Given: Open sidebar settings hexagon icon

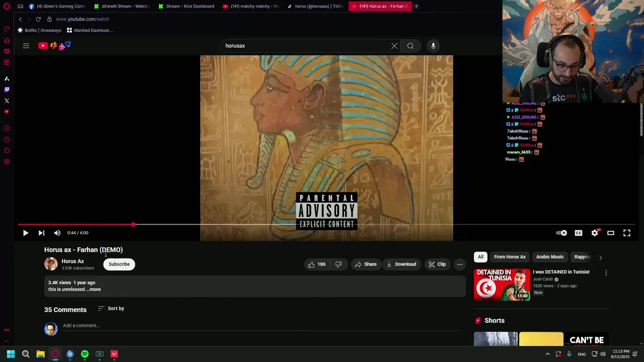Looking at the screenshot, I should point(7,161).
